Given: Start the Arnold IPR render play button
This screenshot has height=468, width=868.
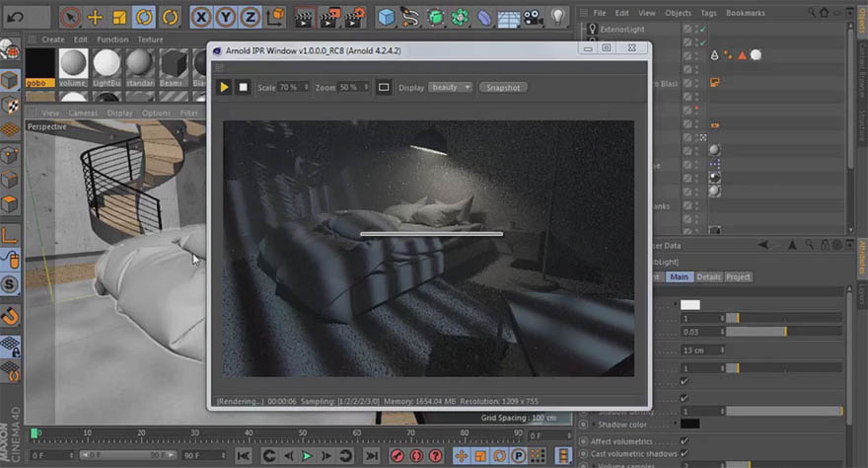Looking at the screenshot, I should (x=224, y=88).
